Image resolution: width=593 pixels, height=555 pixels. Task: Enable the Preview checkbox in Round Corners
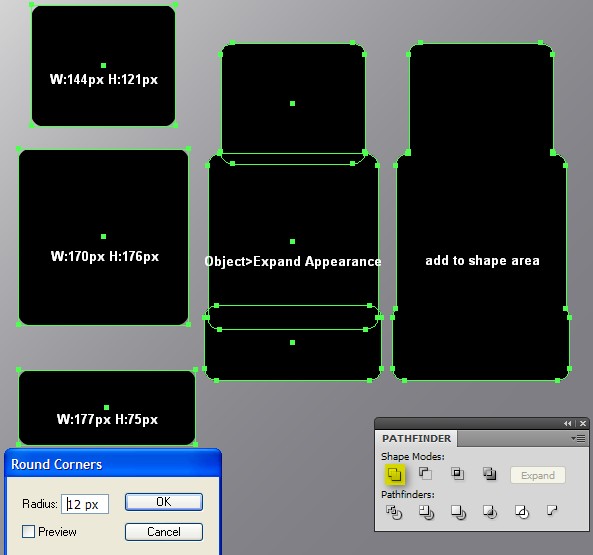click(28, 532)
